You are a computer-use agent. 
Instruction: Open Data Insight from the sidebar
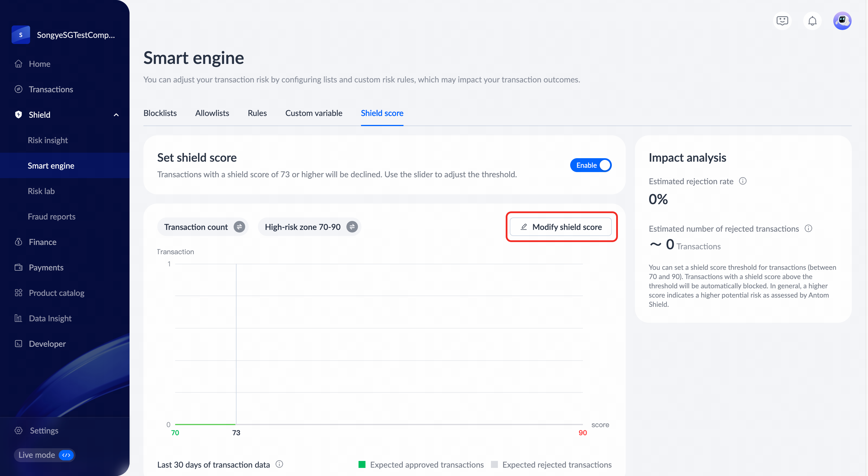point(50,318)
